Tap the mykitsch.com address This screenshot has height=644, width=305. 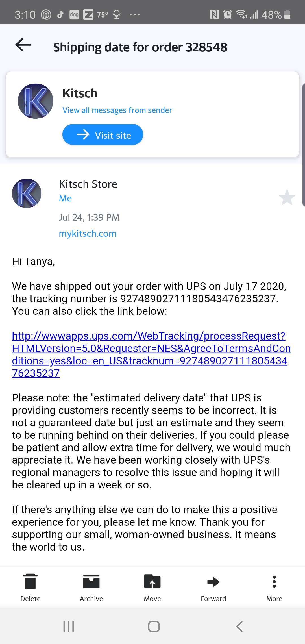click(x=87, y=234)
